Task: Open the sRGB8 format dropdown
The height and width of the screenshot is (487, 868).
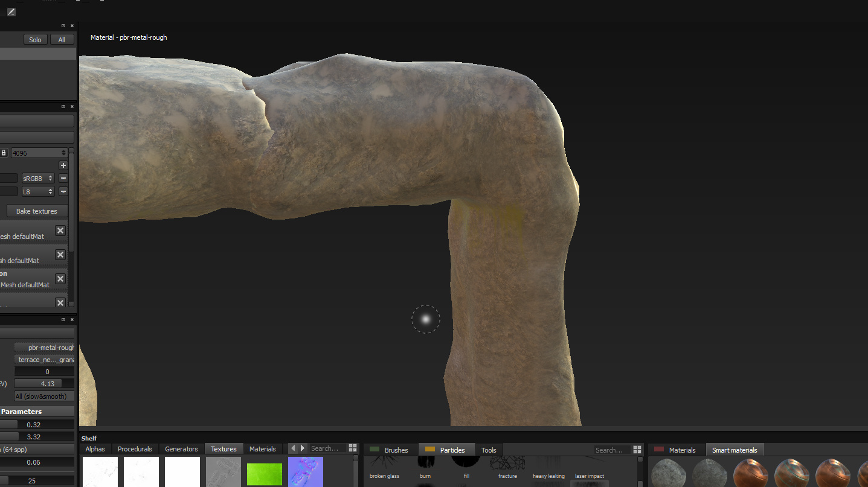Action: click(38, 178)
